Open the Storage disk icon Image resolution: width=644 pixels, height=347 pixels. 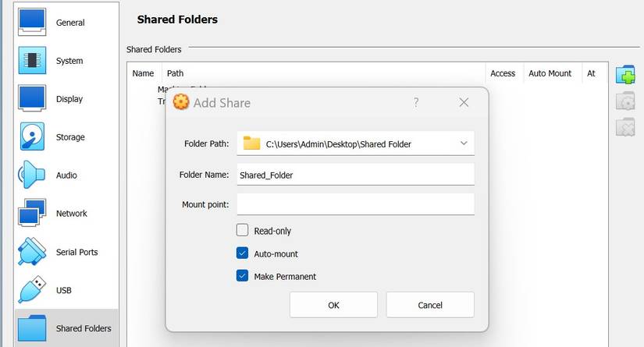[x=32, y=137]
